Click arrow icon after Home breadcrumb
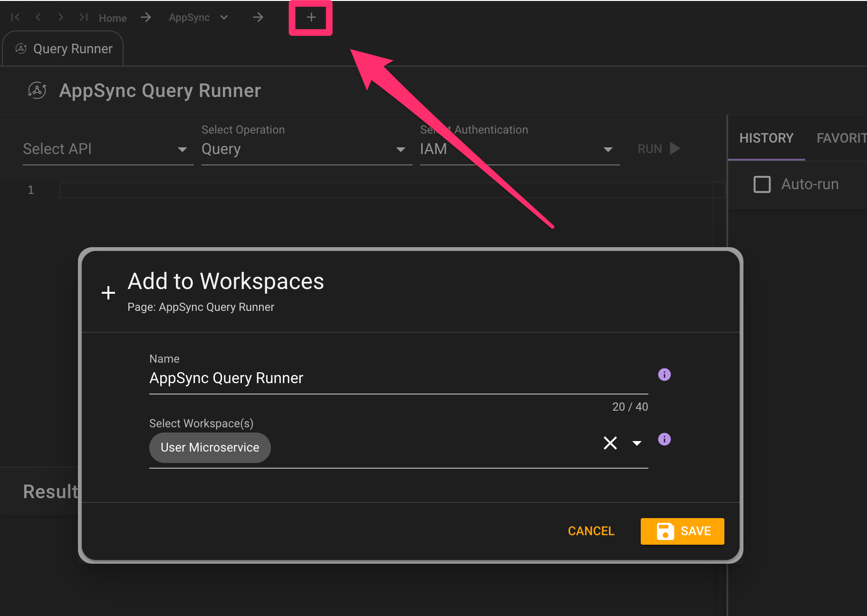 (146, 18)
